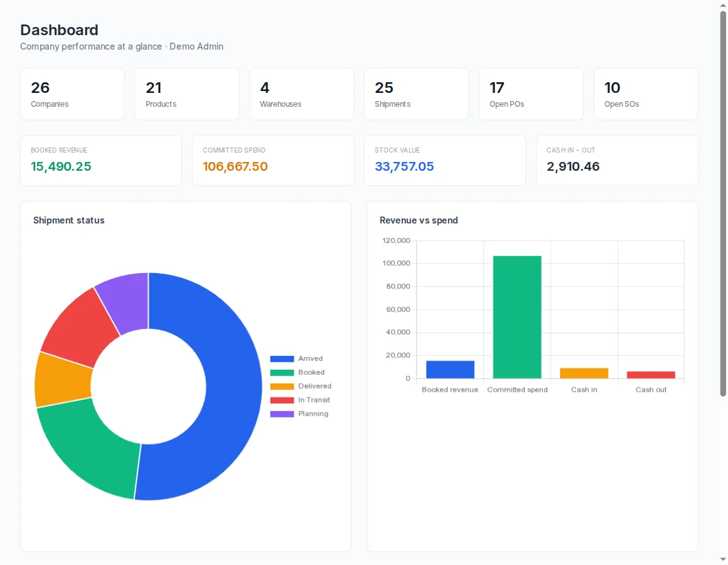Click the Open POs stat card
Viewport: 728px width, 565px height.
click(531, 94)
